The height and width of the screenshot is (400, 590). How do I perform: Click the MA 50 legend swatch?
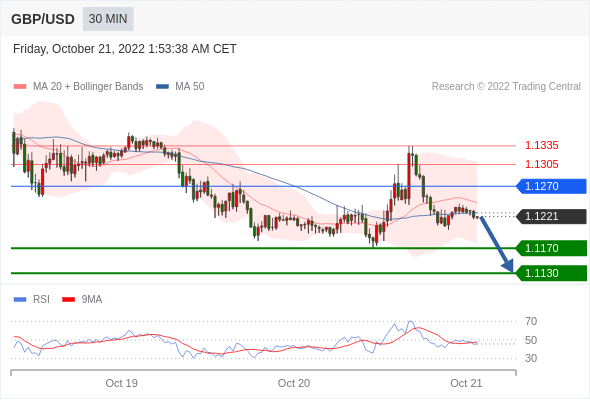coord(162,87)
